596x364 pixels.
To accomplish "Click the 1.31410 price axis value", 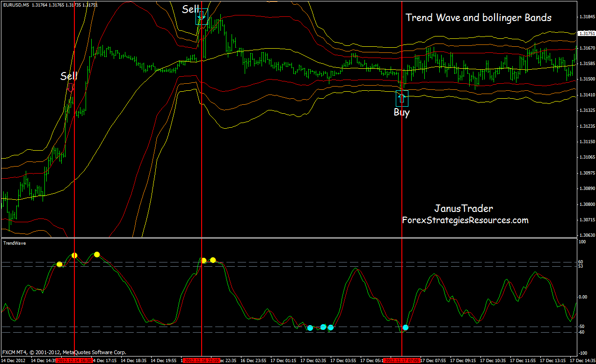I will point(587,95).
